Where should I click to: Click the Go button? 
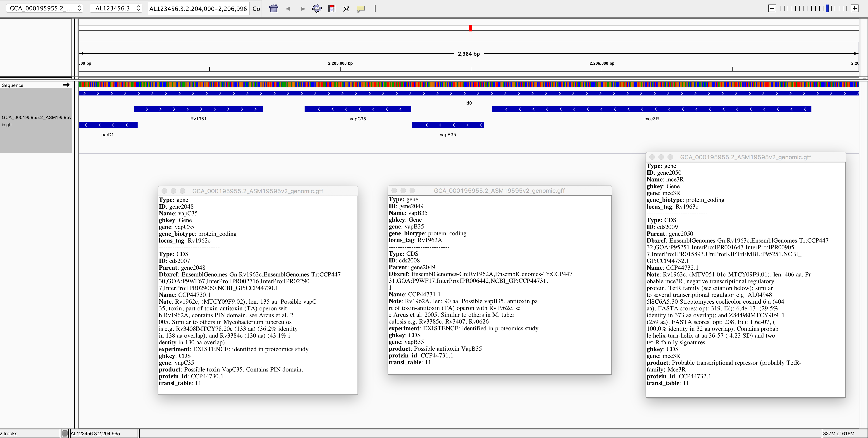tap(256, 9)
